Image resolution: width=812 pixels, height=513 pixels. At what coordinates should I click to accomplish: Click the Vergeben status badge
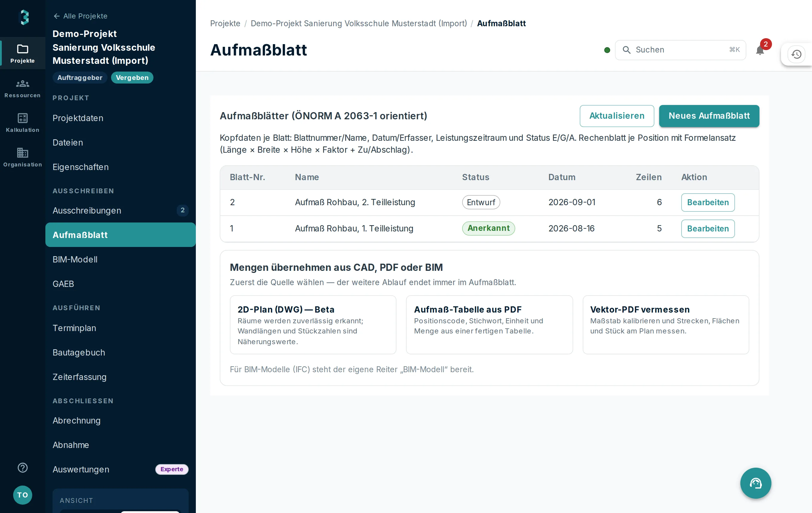point(132,78)
